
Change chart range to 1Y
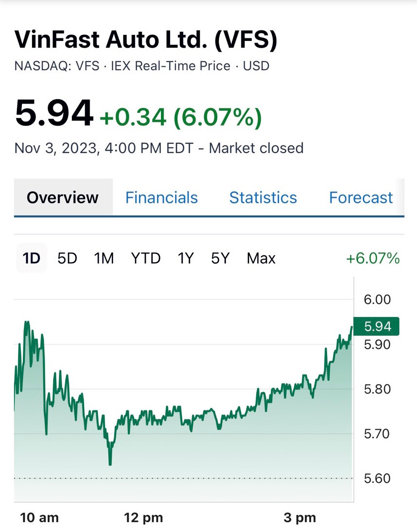tap(185, 258)
